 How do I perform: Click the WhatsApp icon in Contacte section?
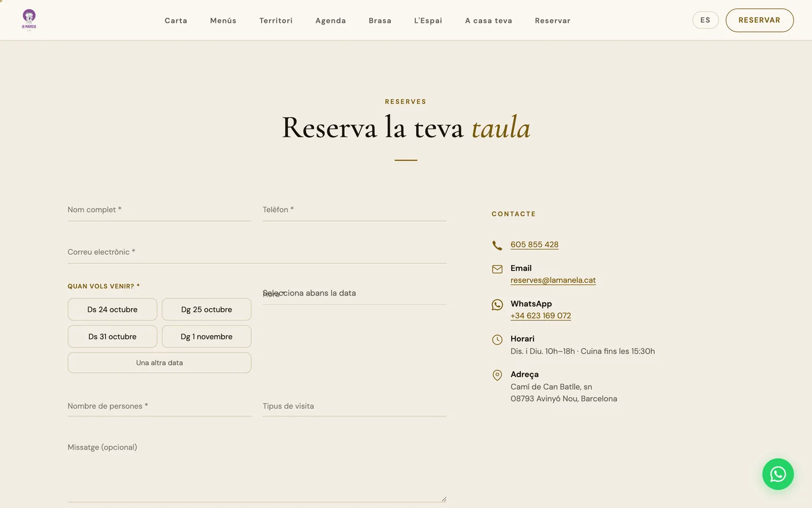(x=497, y=305)
